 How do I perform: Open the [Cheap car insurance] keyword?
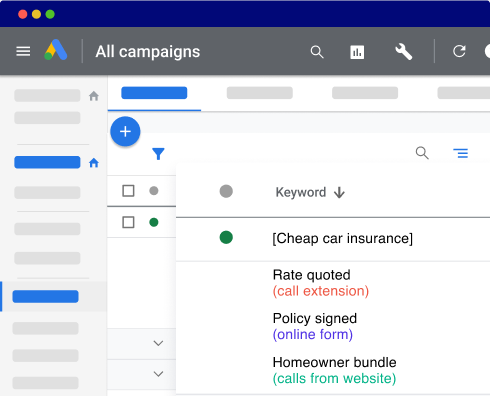coord(342,239)
